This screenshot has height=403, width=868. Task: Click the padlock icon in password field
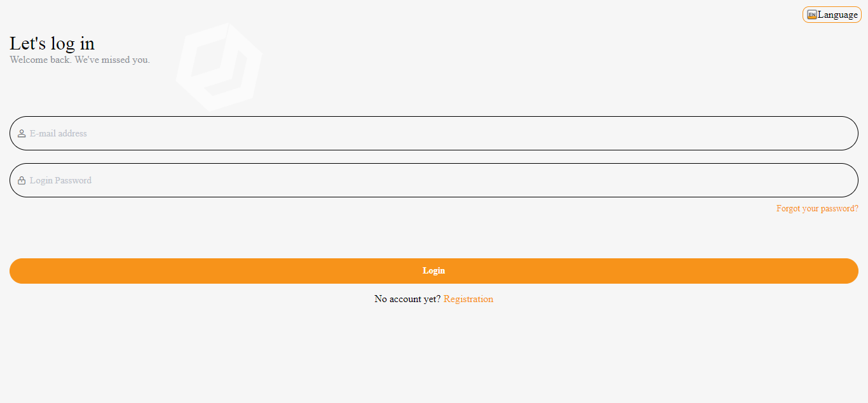22,180
